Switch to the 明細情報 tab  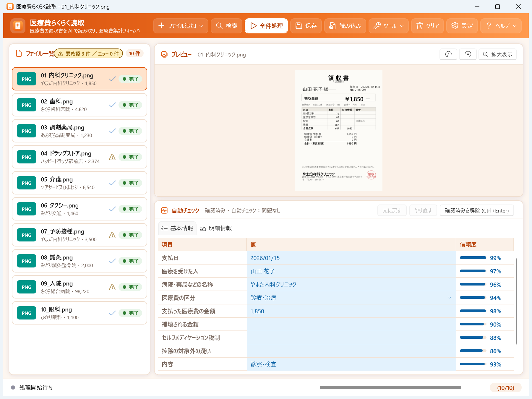(x=216, y=228)
